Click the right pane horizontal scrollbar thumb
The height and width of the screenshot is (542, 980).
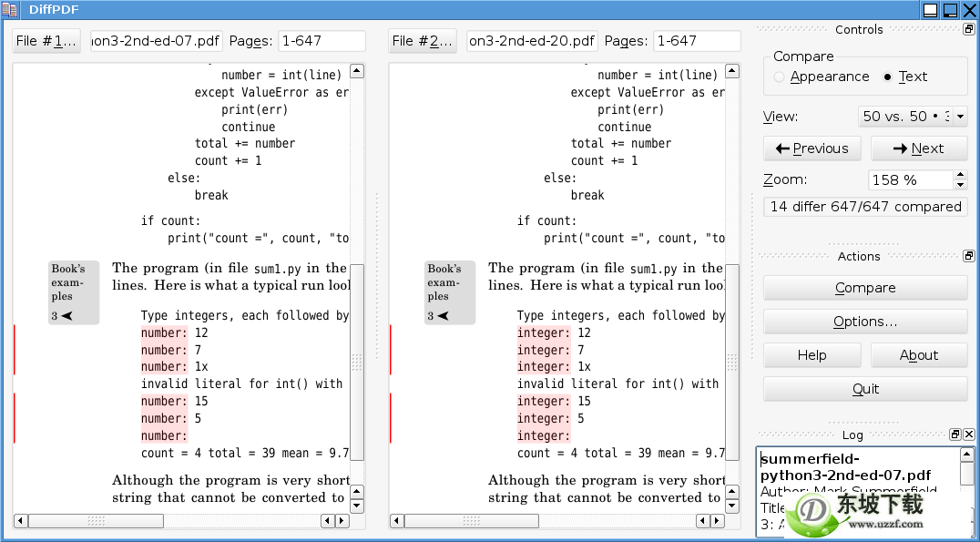[472, 521]
